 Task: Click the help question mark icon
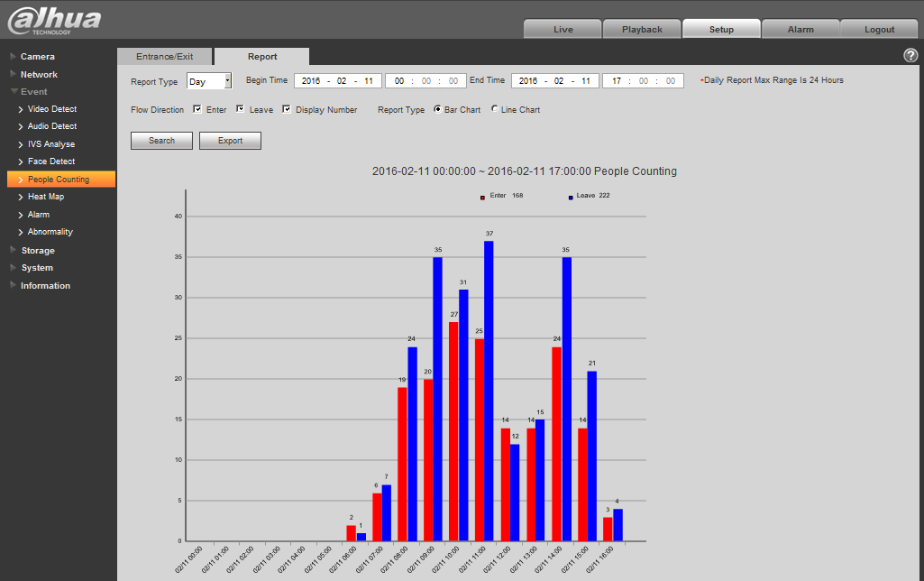tap(910, 56)
